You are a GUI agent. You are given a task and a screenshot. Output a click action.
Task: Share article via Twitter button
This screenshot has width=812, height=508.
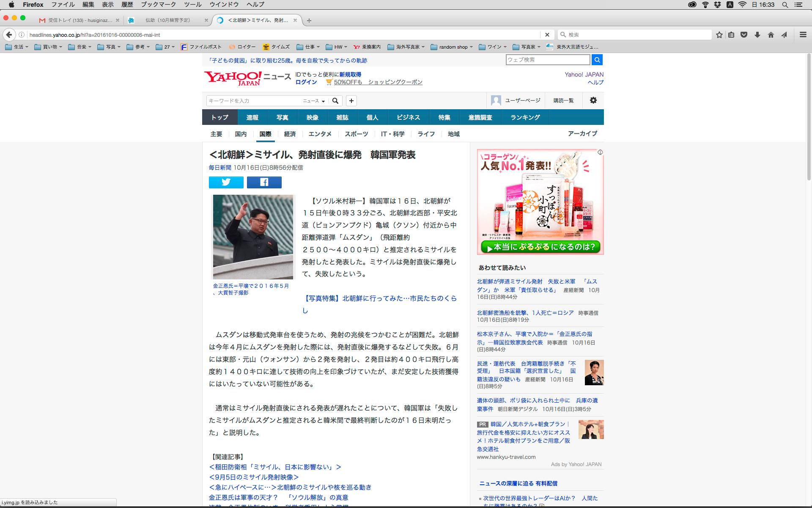(226, 182)
